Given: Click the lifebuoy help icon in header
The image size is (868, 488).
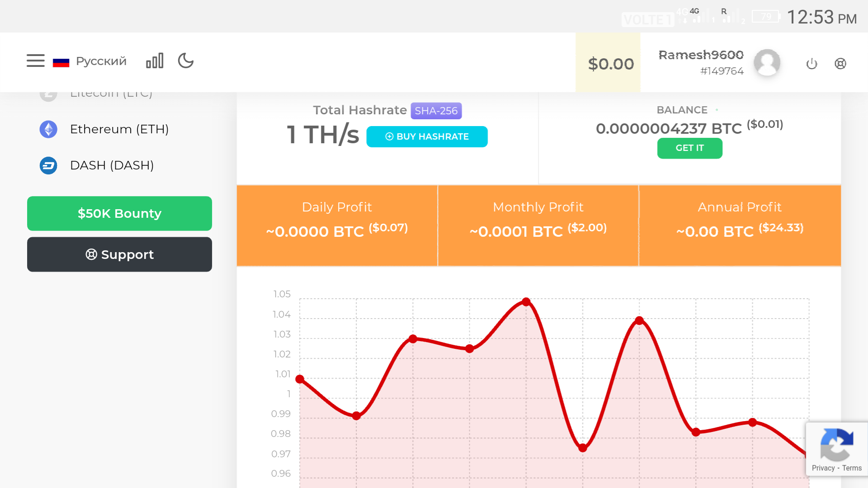Looking at the screenshot, I should (x=840, y=64).
